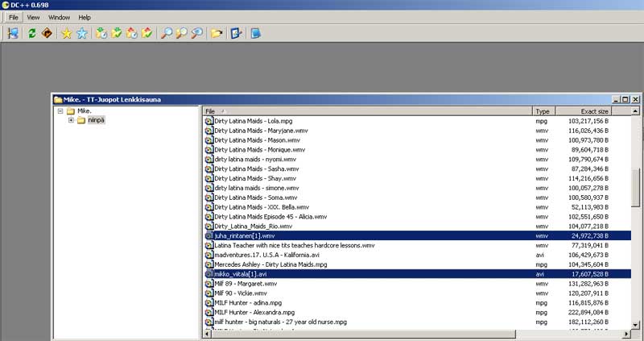Image resolution: width=644 pixels, height=341 pixels.
Task: Collapse the Mike. root tree node
Action: 60,111
